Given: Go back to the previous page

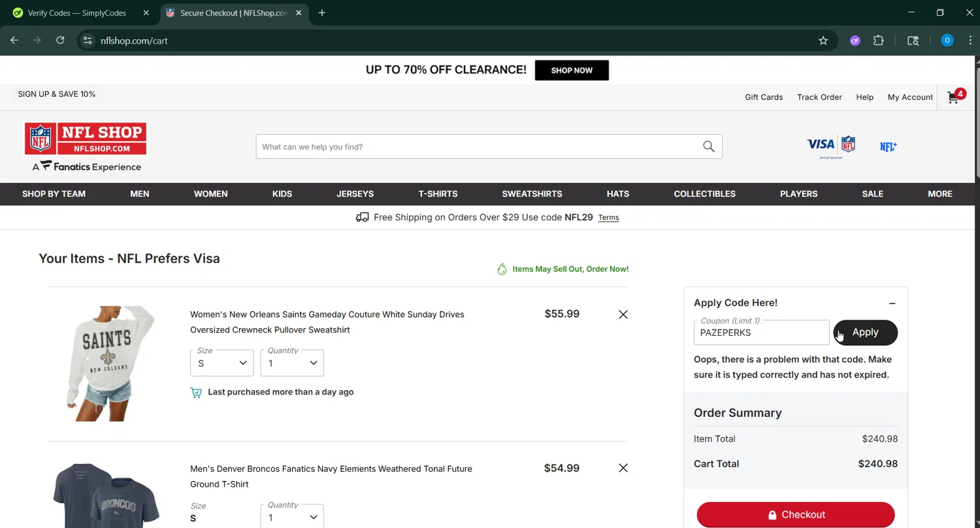Looking at the screenshot, I should [14, 41].
